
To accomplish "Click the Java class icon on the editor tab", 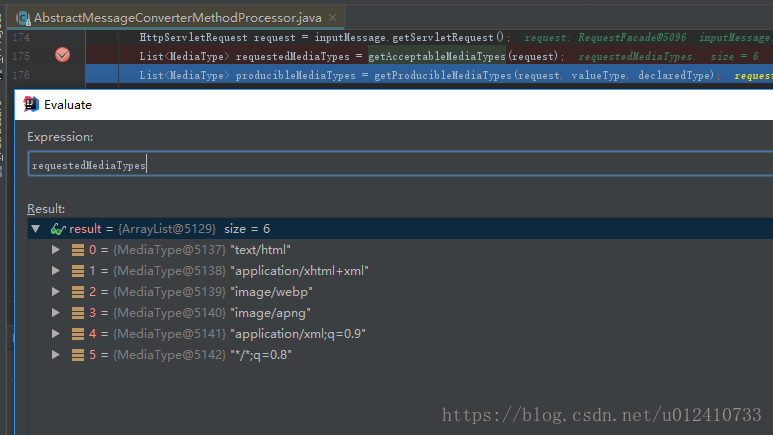I will (23, 17).
